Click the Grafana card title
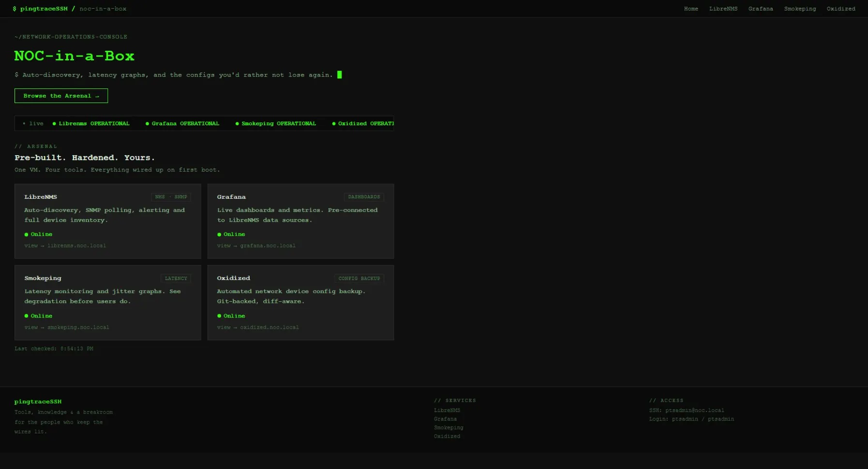This screenshot has height=469, width=868. [231, 197]
